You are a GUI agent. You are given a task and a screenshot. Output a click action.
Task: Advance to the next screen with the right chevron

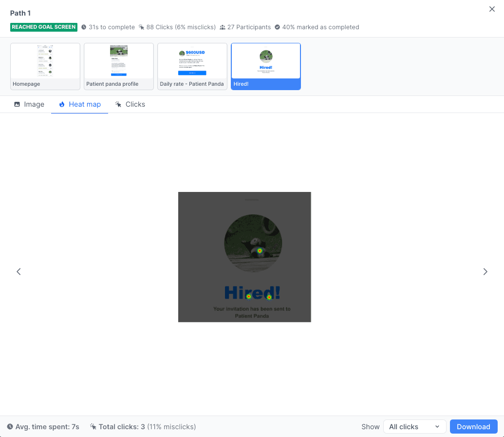point(485,271)
